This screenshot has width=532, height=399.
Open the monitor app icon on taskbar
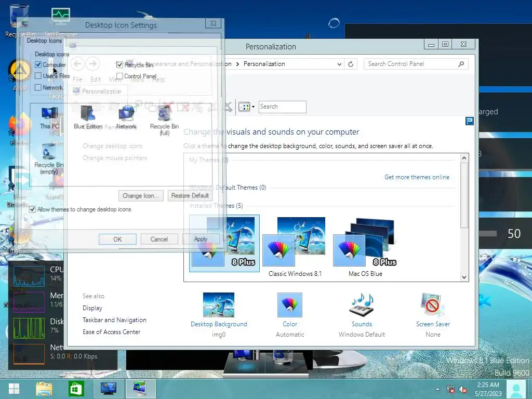[x=109, y=389]
